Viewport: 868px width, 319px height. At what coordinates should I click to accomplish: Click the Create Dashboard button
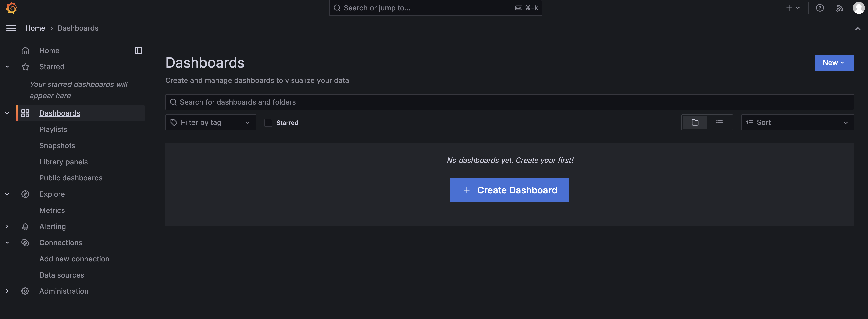click(509, 190)
